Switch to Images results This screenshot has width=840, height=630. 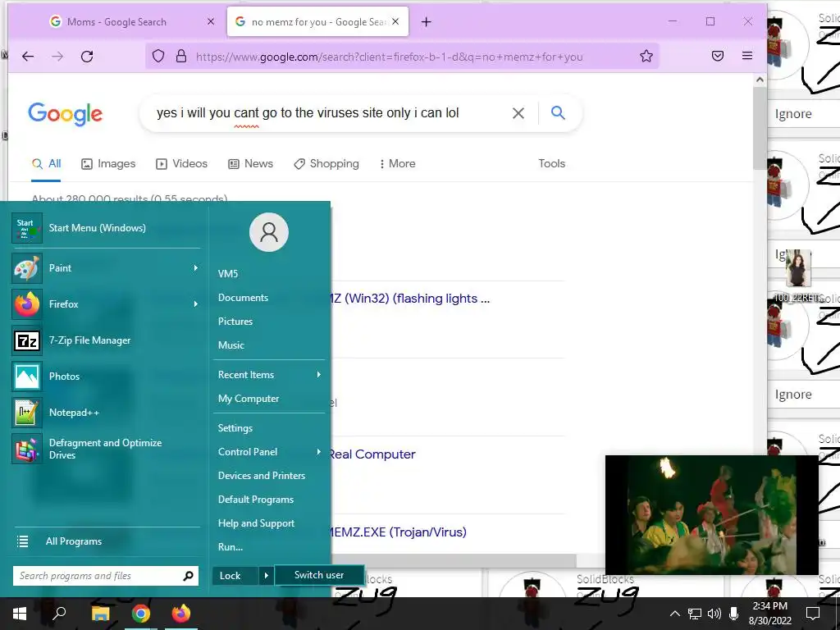(x=108, y=164)
